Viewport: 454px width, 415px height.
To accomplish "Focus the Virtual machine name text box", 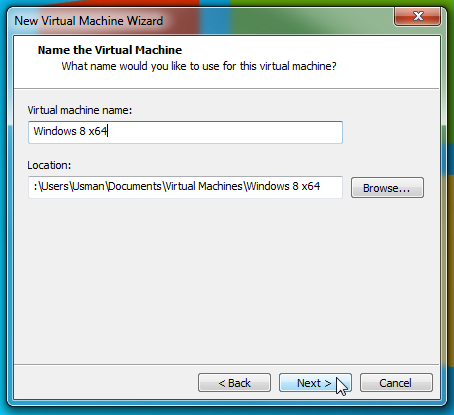I will 185,132.
